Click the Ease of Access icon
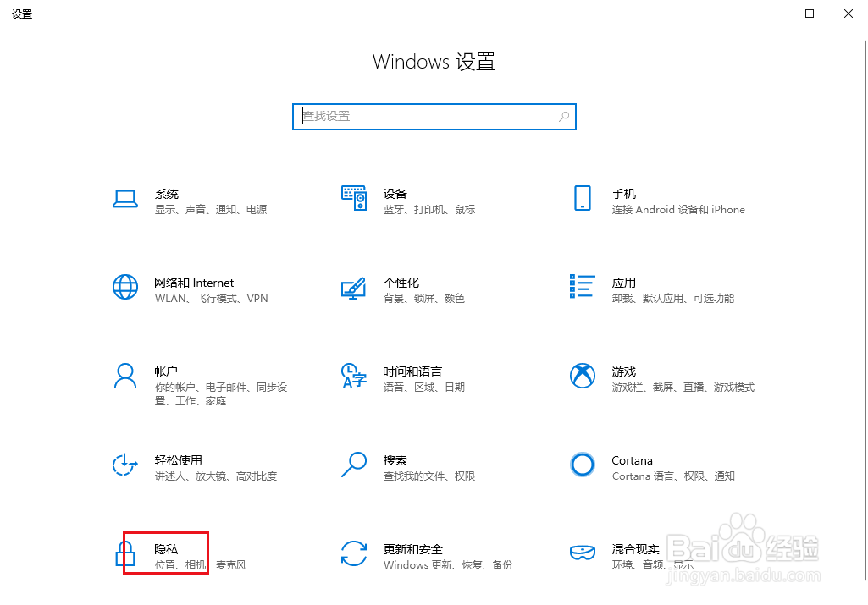 click(x=125, y=465)
